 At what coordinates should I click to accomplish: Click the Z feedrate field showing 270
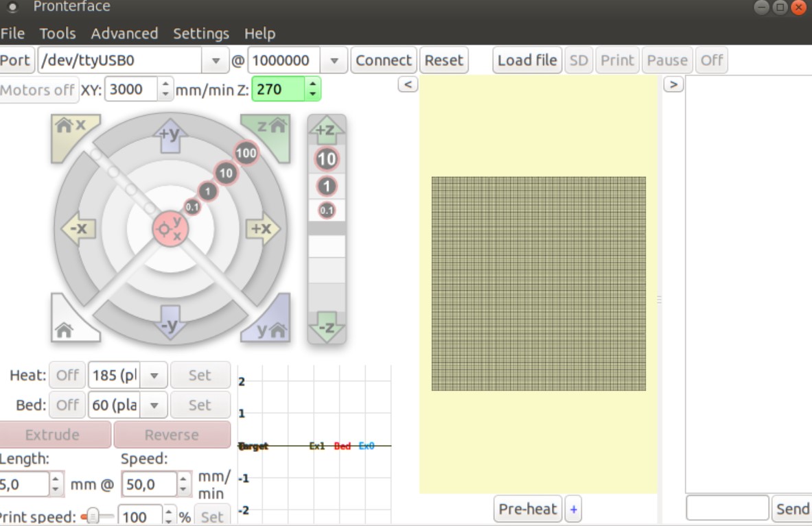point(278,89)
